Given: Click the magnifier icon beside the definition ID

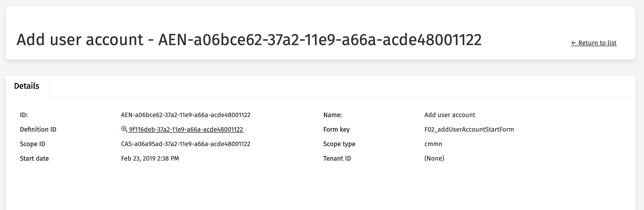Looking at the screenshot, I should coord(124,129).
